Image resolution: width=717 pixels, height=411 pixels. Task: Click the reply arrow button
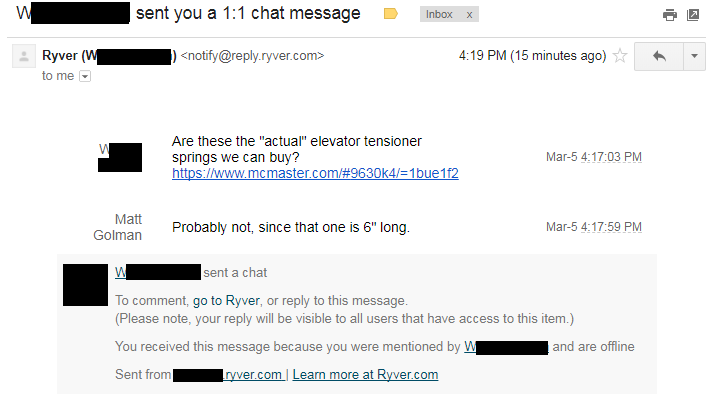coord(659,56)
